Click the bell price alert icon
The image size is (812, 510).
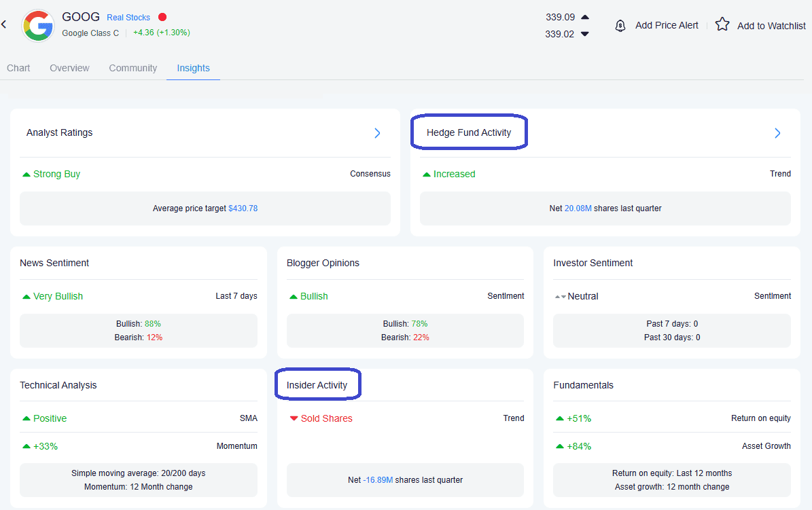coord(620,25)
